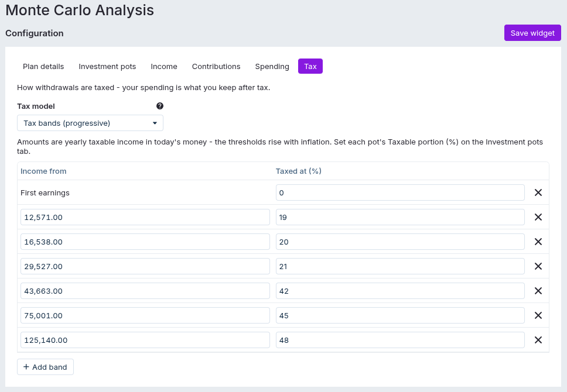Click the 20 percent tax rate field
The image size is (567, 392).
[400, 242]
